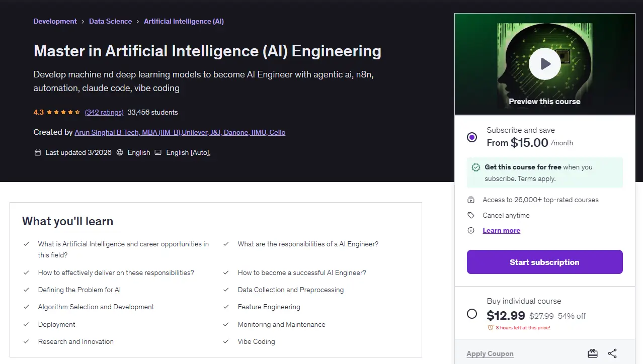Click the Preview this course thumbnail

point(544,64)
